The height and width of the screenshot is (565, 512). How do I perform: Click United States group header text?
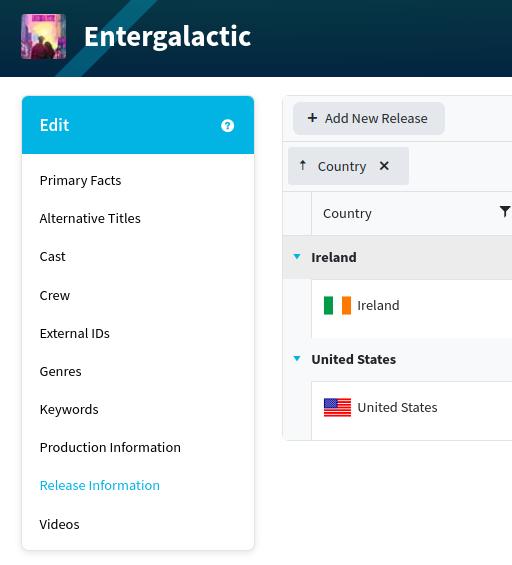pos(354,359)
